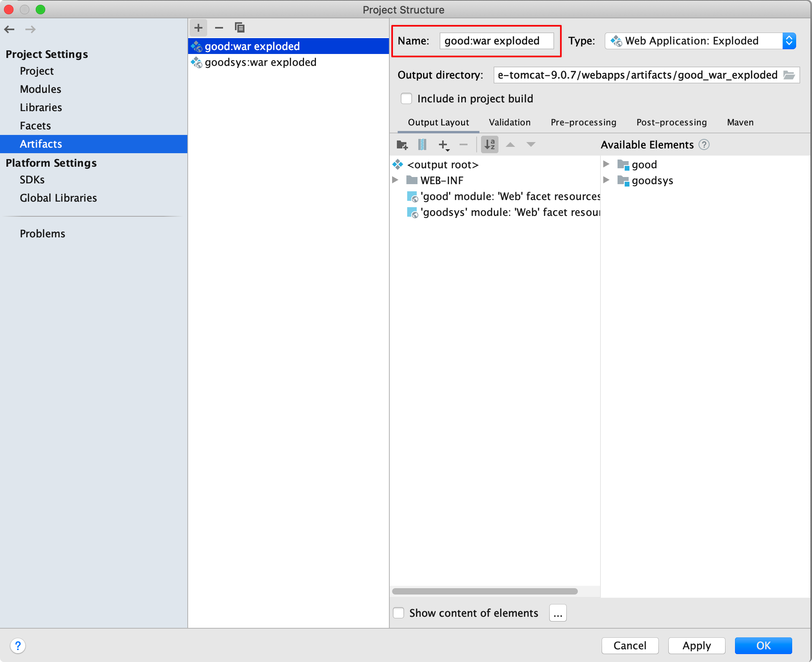Copy the selected artifact icon
Screen dimensions: 812x662
[240, 28]
